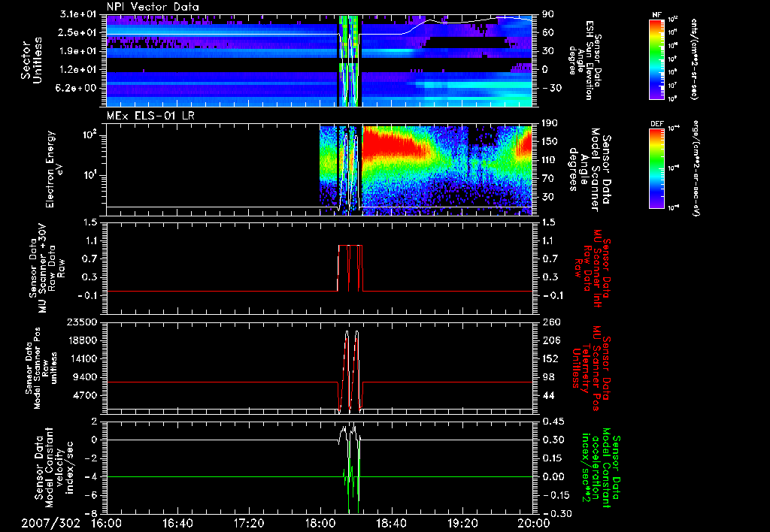This screenshot has height=532, width=770.
Task: Click the '150' scanner angle tick value
Action: (x=551, y=141)
